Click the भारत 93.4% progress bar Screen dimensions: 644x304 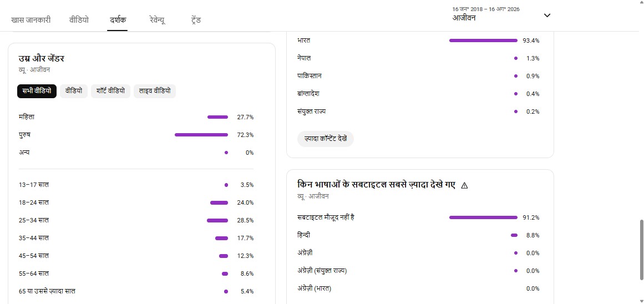483,40
